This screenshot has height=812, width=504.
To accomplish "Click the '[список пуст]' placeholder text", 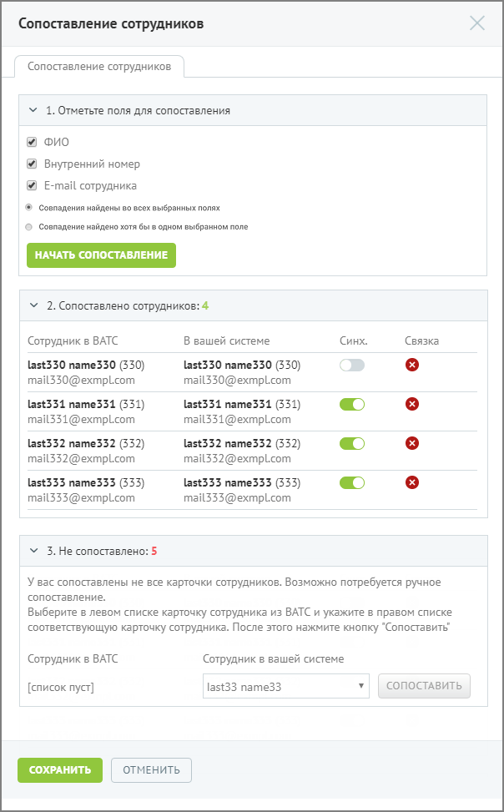I will tap(61, 688).
